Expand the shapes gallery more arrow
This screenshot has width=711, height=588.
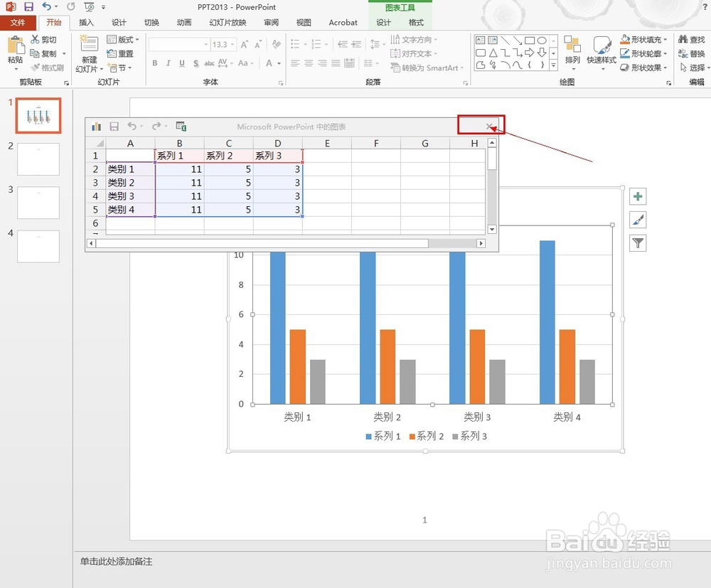(x=553, y=65)
